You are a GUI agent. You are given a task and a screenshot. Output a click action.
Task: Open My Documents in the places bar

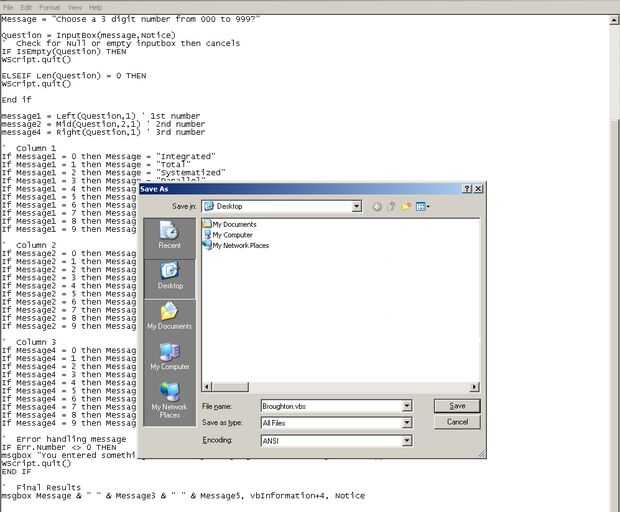click(x=169, y=315)
